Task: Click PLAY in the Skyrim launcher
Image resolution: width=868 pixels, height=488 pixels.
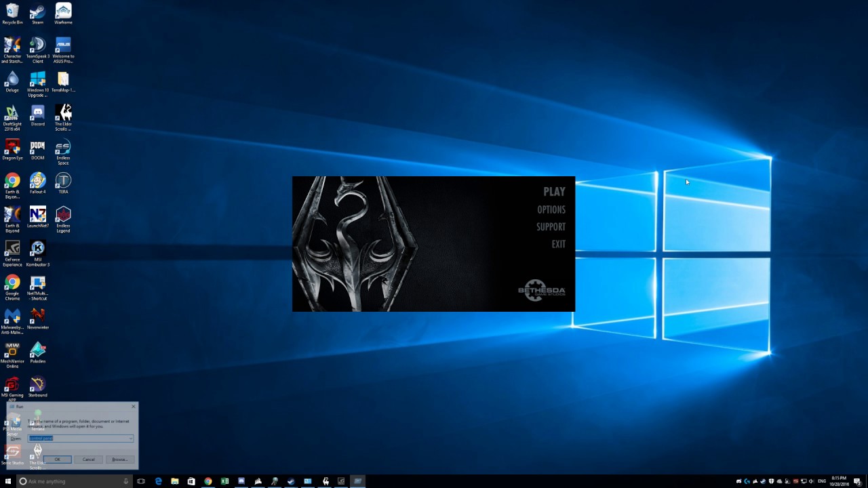Action: click(x=554, y=192)
